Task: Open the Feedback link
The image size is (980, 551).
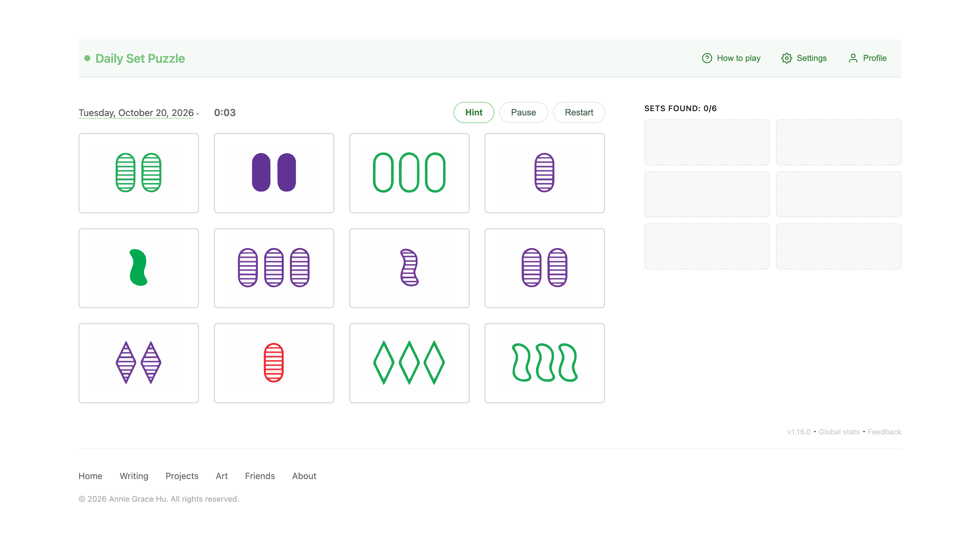Action: [x=884, y=432]
